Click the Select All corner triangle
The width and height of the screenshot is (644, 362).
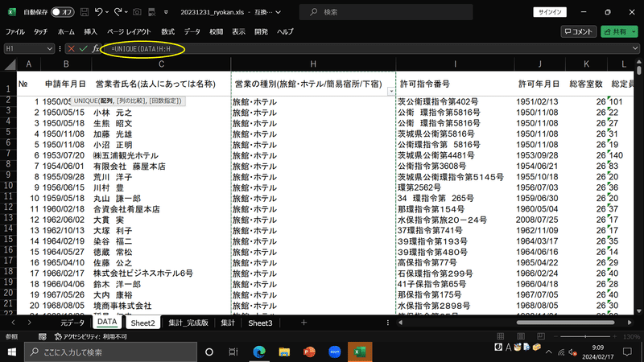(x=10, y=64)
